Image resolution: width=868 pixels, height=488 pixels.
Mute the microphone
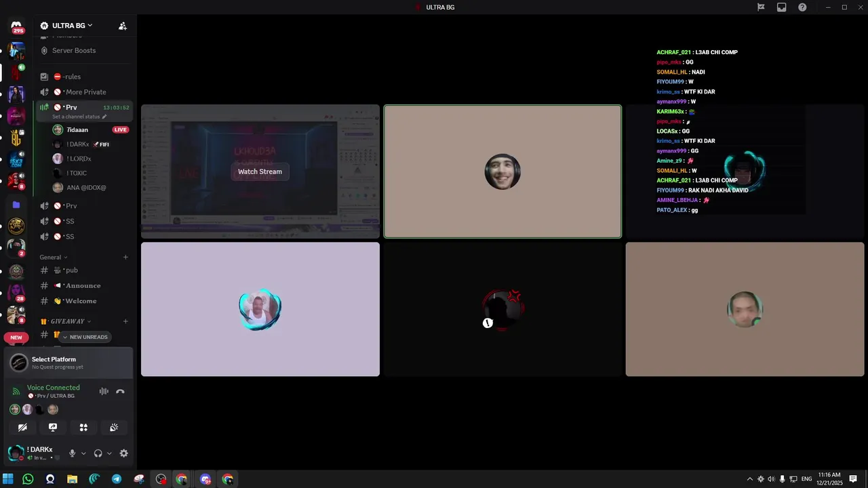72,453
